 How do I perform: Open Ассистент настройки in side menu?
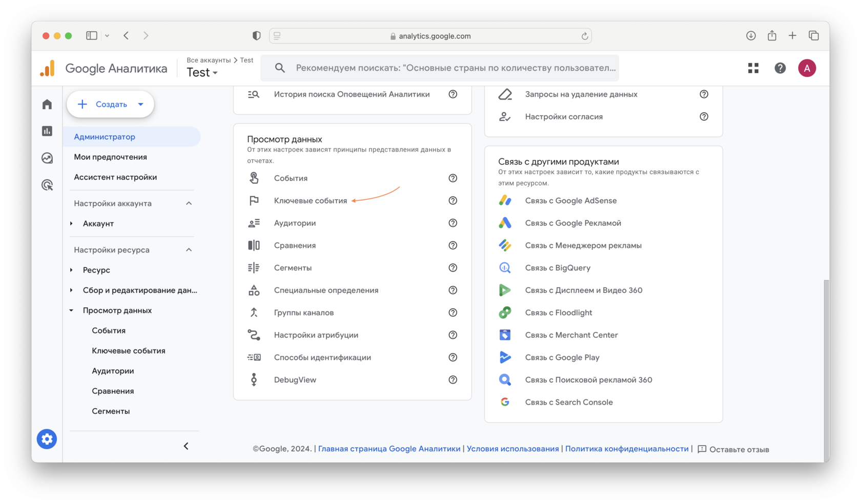tap(115, 177)
